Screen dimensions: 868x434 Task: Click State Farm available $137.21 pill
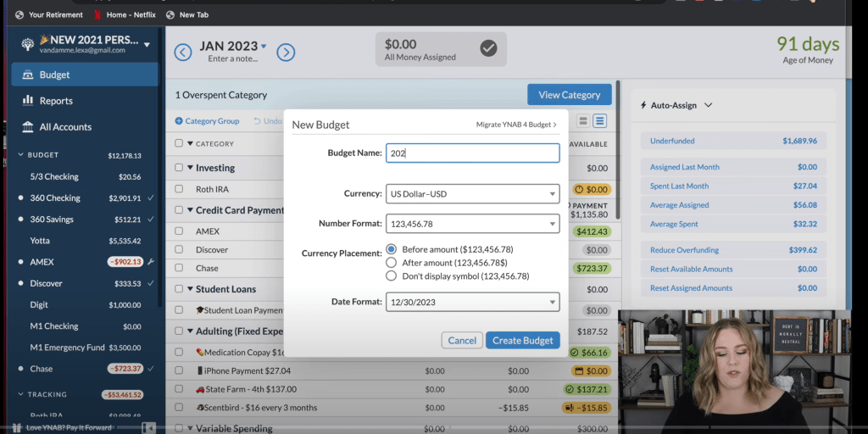(587, 389)
